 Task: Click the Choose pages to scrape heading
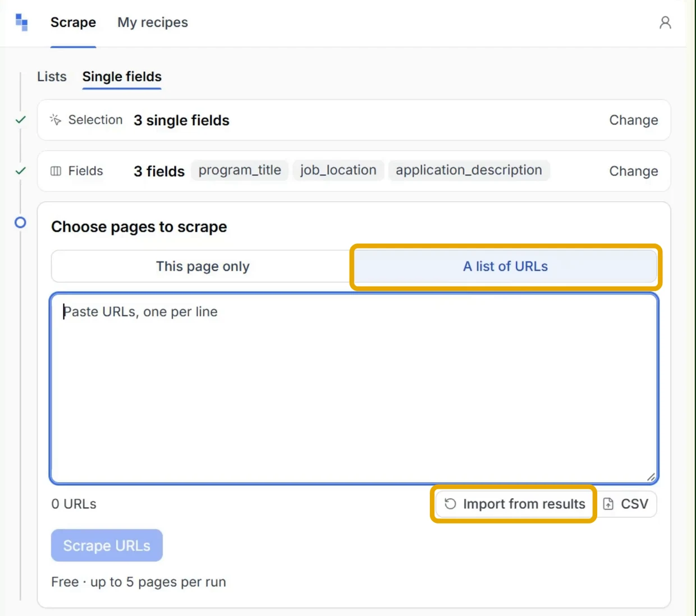coord(139,227)
